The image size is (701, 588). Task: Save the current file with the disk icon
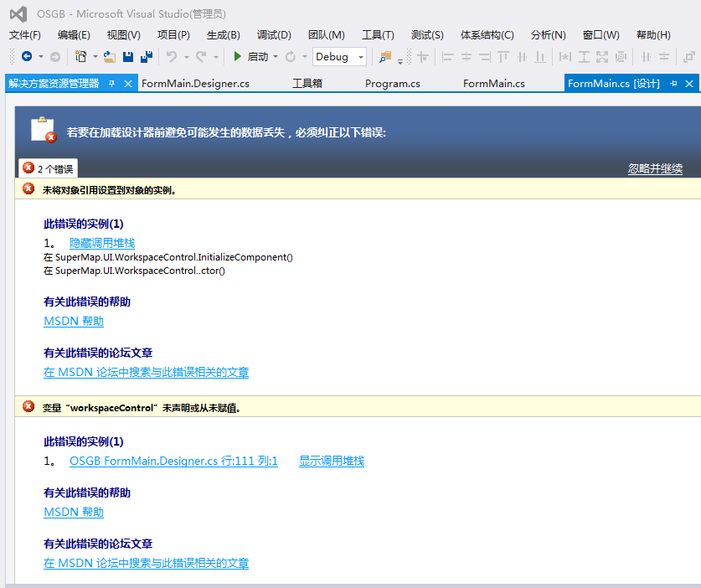[128, 56]
